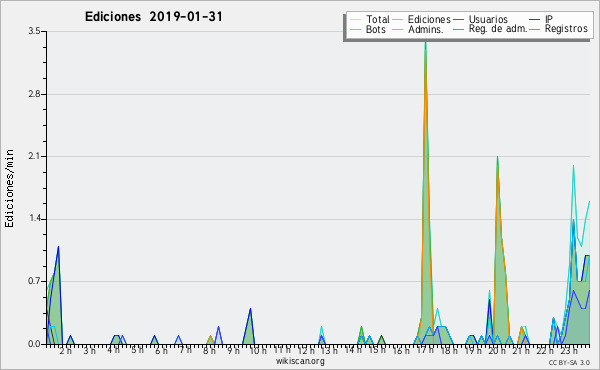This screenshot has width=600, height=370.
Task: Click the Reg. de adm. legend label
Action: (498, 29)
